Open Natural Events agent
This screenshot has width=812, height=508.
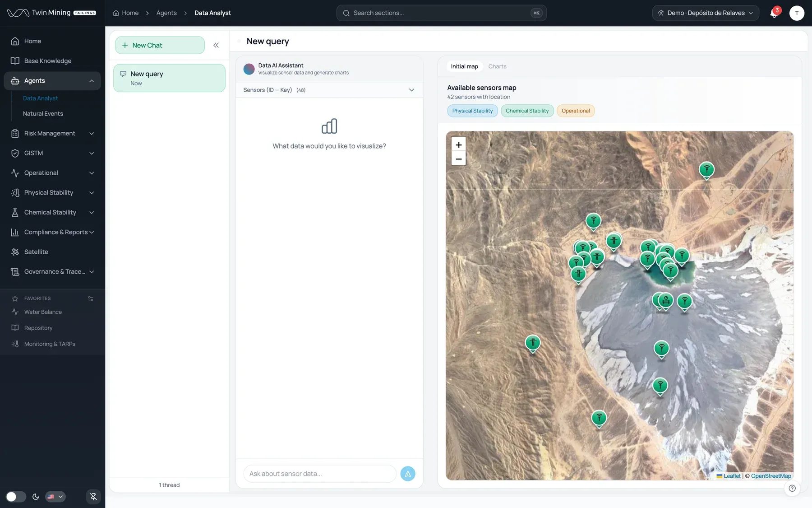[43, 113]
